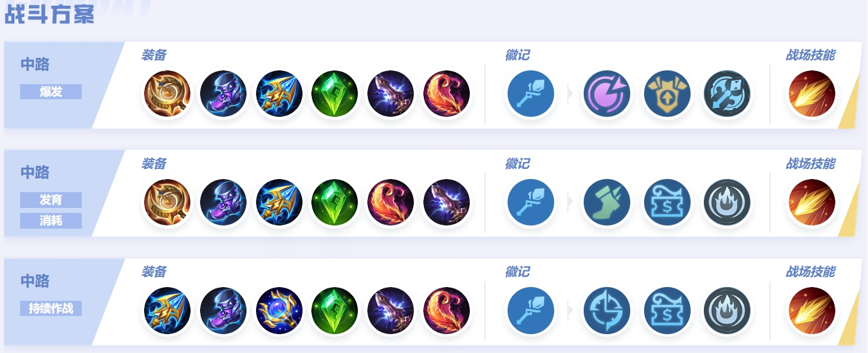This screenshot has width=868, height=353.
Task: Click the blue orb staff in the 持续作战 row
Action: point(279,311)
